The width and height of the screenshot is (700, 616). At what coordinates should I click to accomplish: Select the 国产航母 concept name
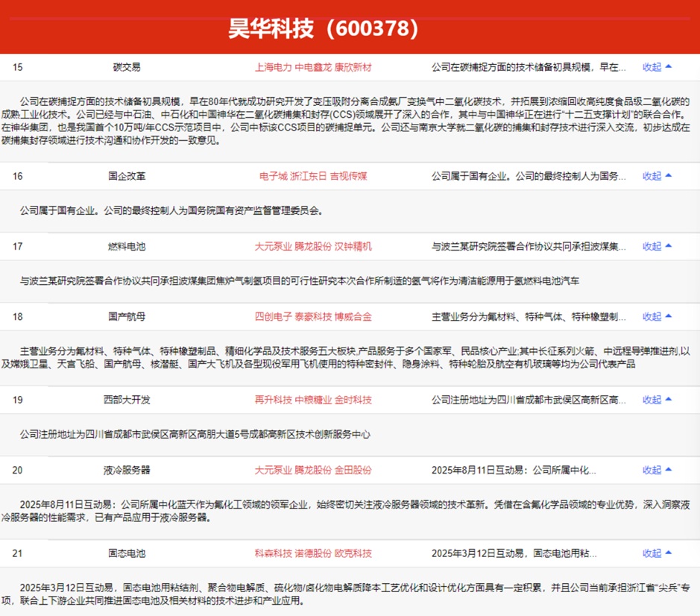point(127,317)
